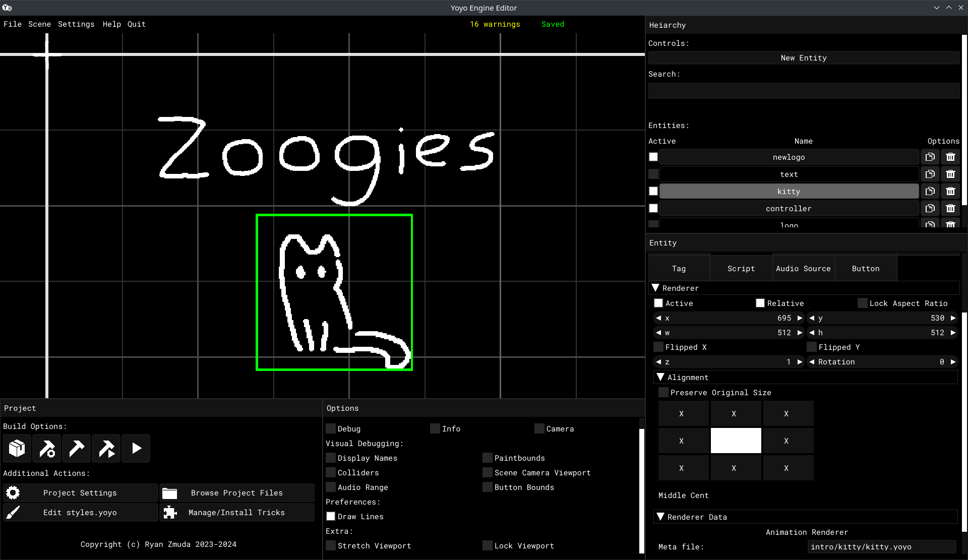Open the Scene menu
Image resolution: width=968 pixels, height=560 pixels.
click(39, 24)
